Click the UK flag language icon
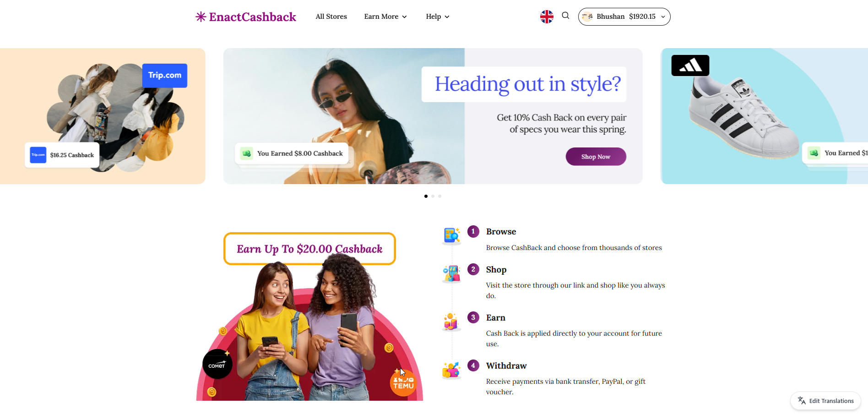 (x=547, y=16)
